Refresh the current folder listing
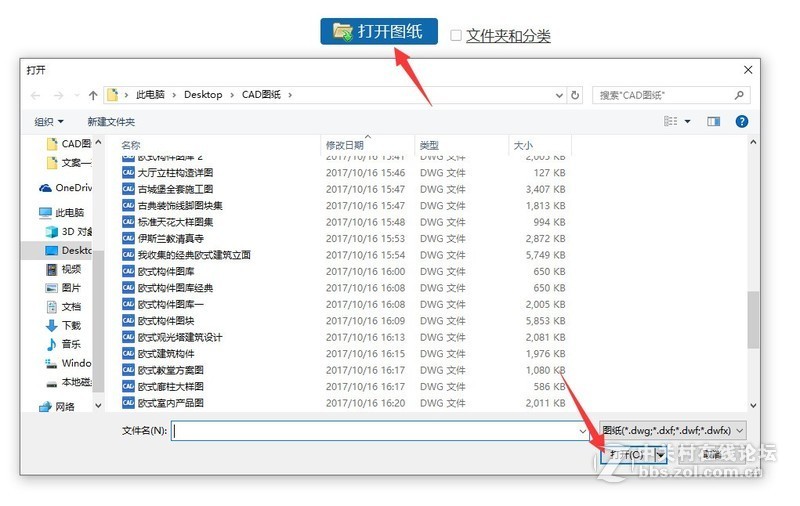The width and height of the screenshot is (800, 506). [x=575, y=95]
